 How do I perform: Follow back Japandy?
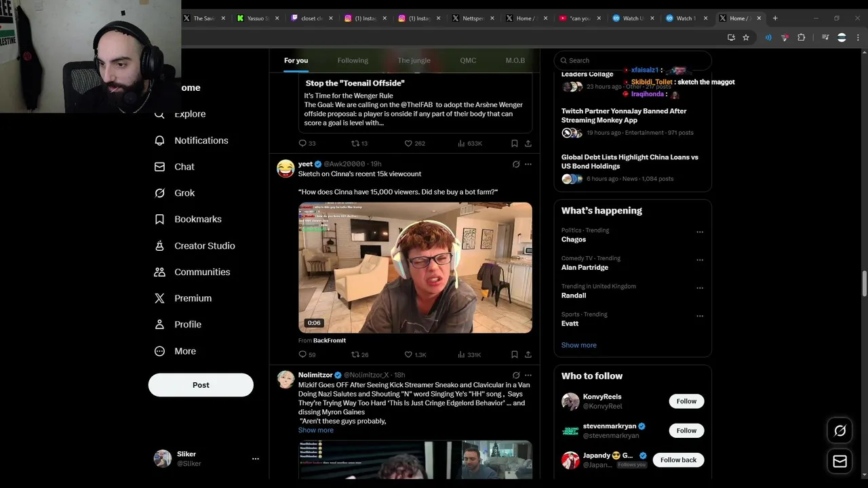tap(678, 460)
